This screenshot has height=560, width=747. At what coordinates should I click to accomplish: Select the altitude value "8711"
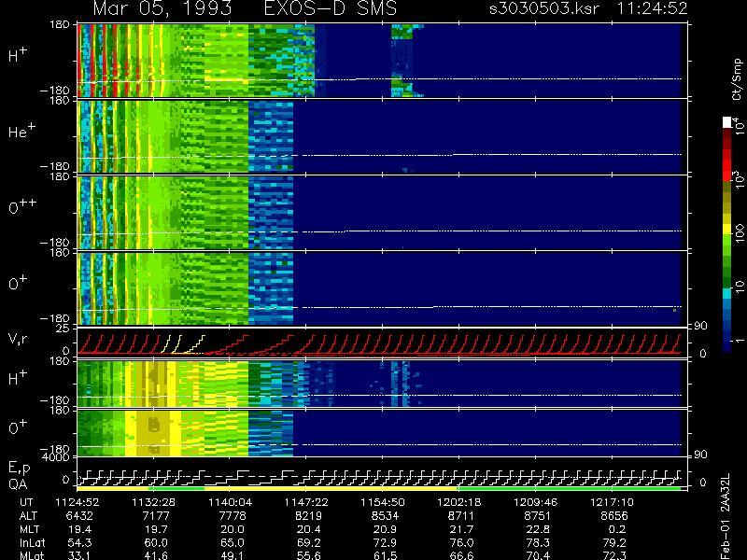(x=461, y=516)
